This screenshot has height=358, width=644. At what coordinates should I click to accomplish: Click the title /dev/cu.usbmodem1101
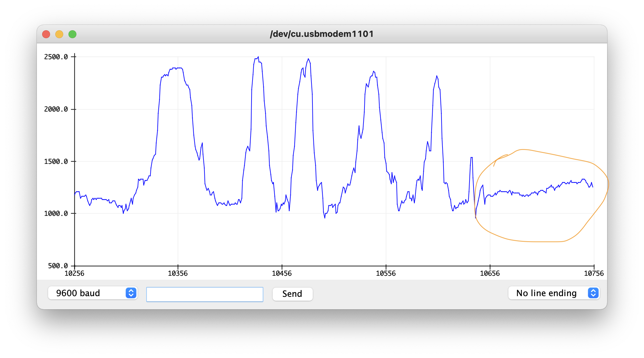pyautogui.click(x=322, y=33)
